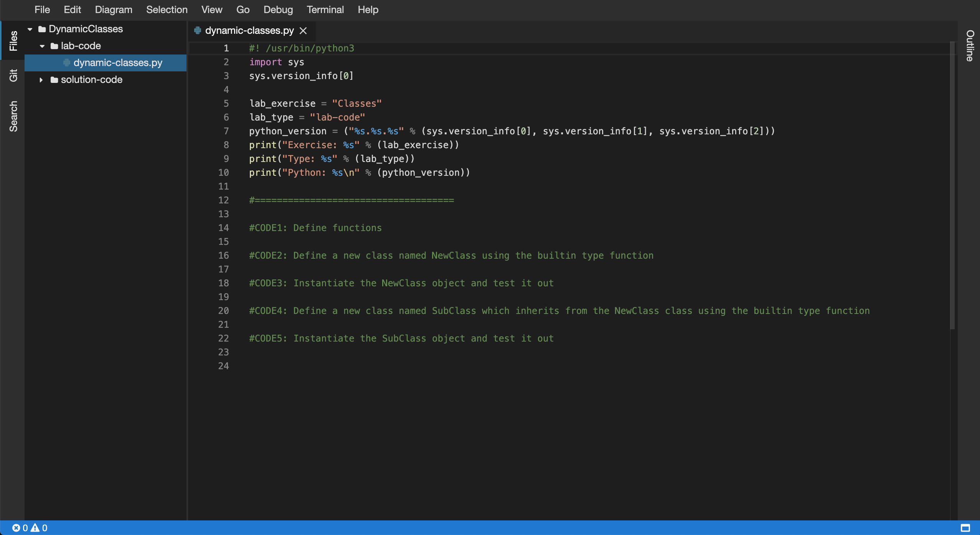
Task: Open the Outline panel on right
Action: (970, 45)
